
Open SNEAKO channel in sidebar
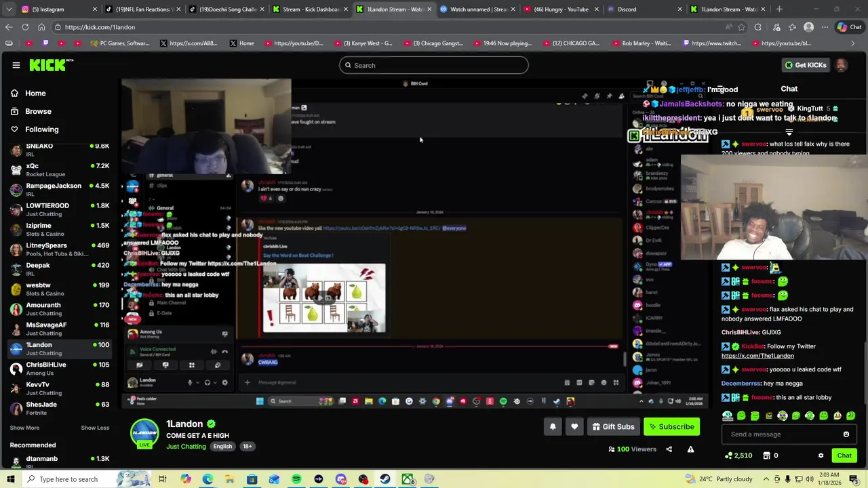(59, 150)
